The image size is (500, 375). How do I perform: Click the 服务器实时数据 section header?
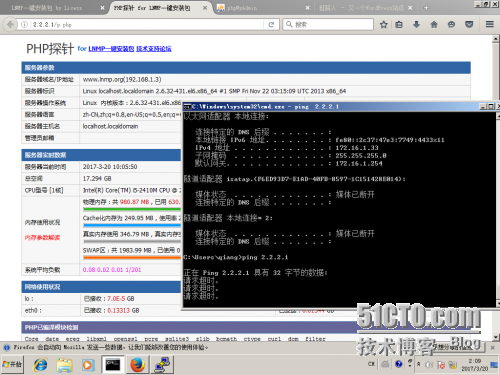(x=101, y=155)
